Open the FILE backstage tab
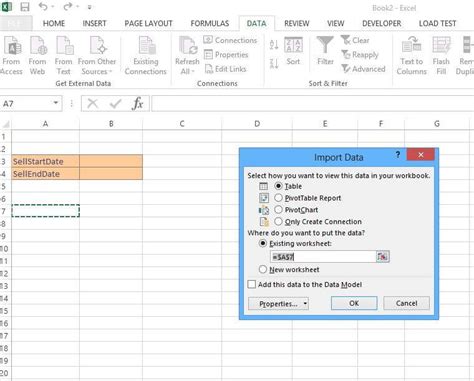This screenshot has height=381, width=474. tap(16, 23)
